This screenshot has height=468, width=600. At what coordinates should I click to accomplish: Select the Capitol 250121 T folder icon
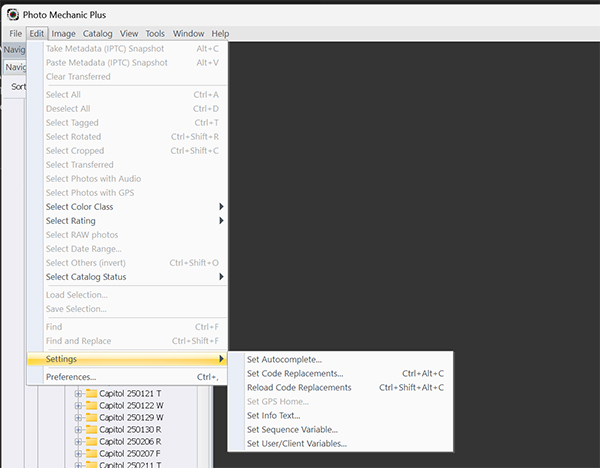[x=91, y=393]
